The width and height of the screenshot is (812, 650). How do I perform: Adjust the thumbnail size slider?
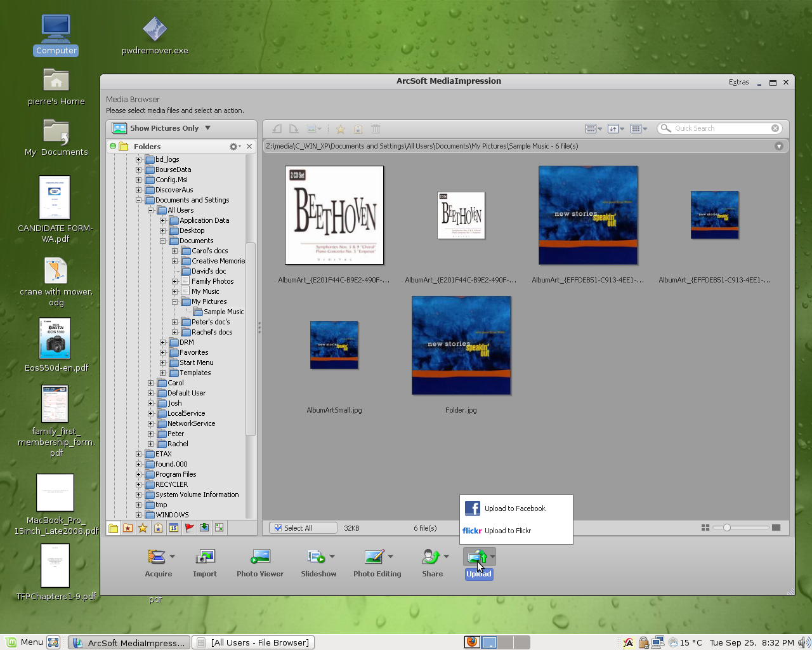[727, 527]
